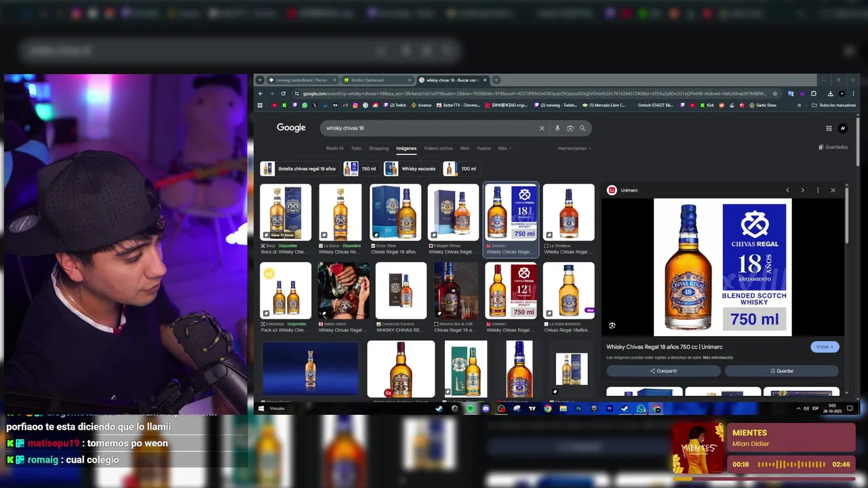Reload the page in Chrome
The width and height of the screenshot is (868, 488).
(284, 94)
